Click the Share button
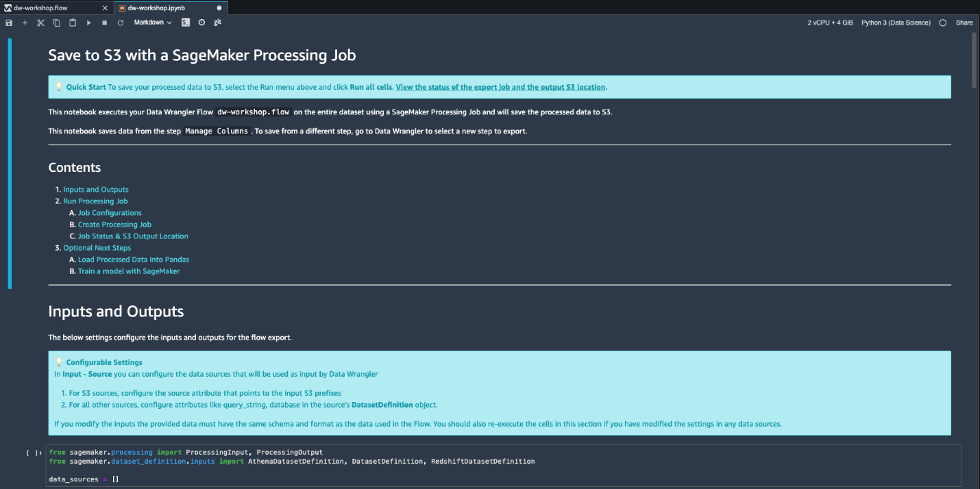This screenshot has width=980, height=489. pos(964,23)
